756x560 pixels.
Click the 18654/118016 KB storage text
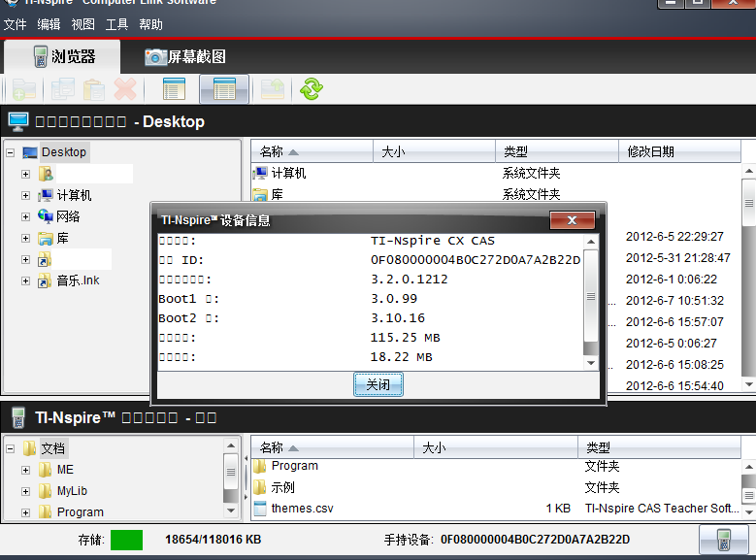coord(214,540)
